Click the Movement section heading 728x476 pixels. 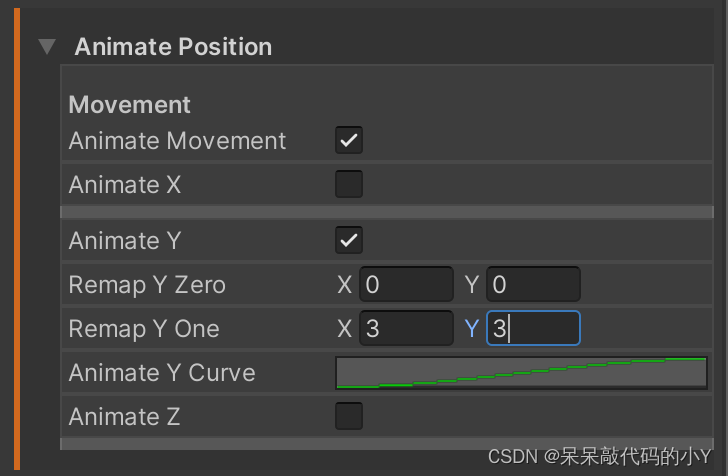click(129, 105)
